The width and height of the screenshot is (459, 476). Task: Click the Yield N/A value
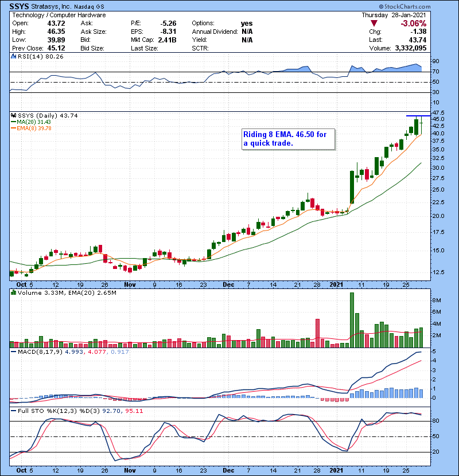click(x=247, y=40)
